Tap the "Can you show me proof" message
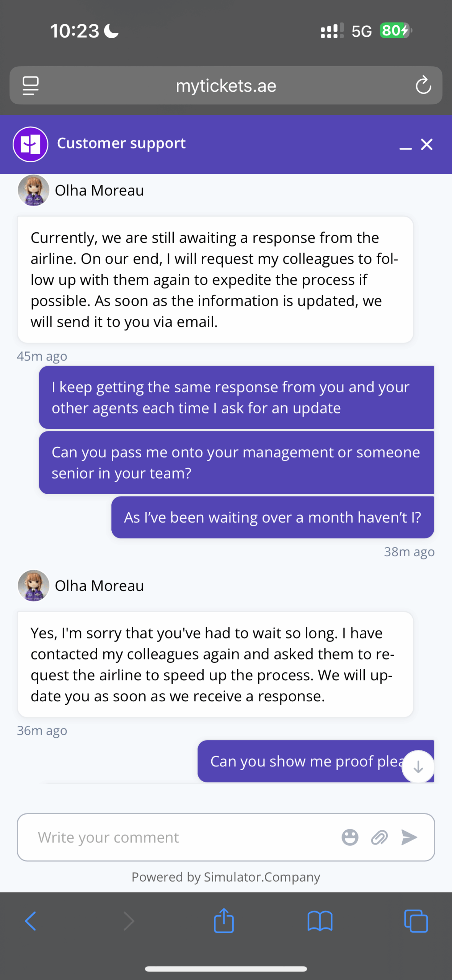The image size is (452, 980). click(302, 761)
